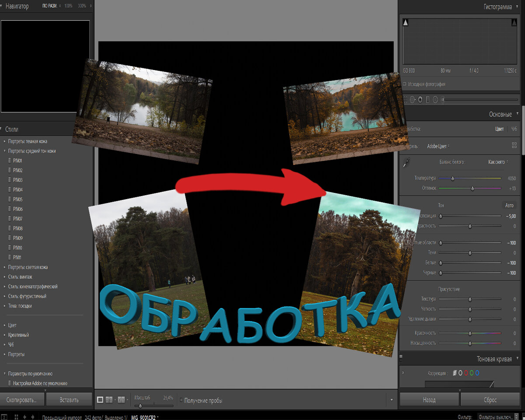Collapse the Основные panel

pyautogui.click(x=501, y=113)
